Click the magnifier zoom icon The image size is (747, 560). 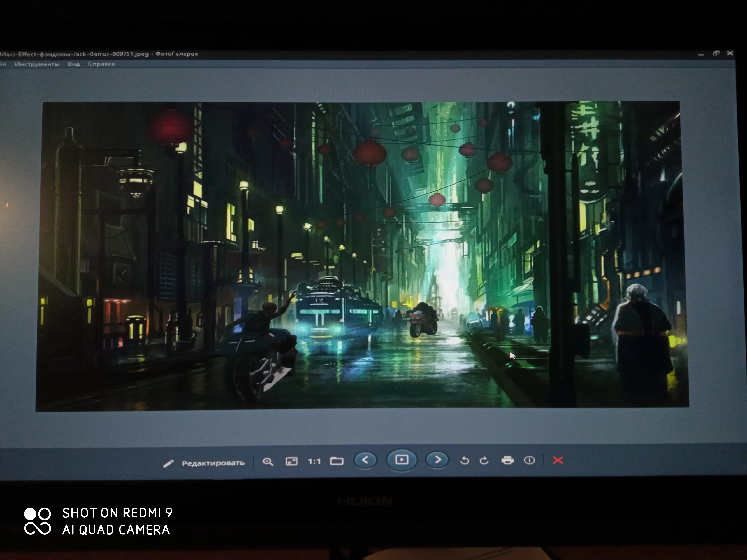coord(268,461)
